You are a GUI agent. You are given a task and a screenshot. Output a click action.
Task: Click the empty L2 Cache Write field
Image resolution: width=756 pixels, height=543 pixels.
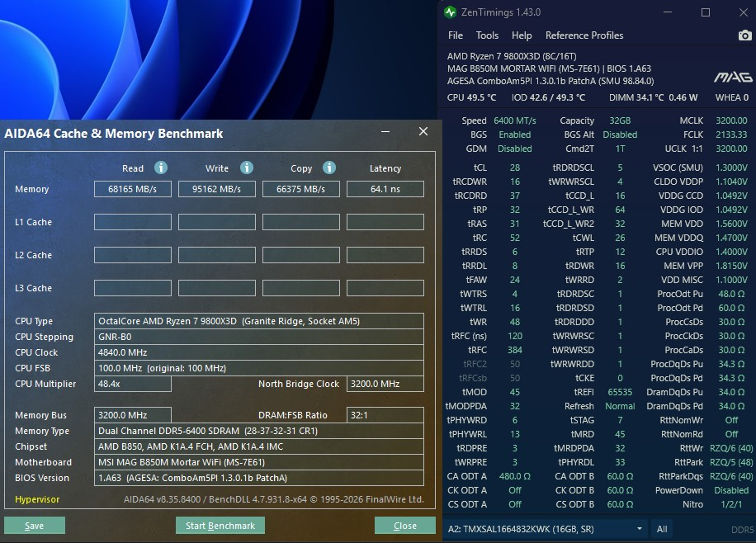point(217,255)
